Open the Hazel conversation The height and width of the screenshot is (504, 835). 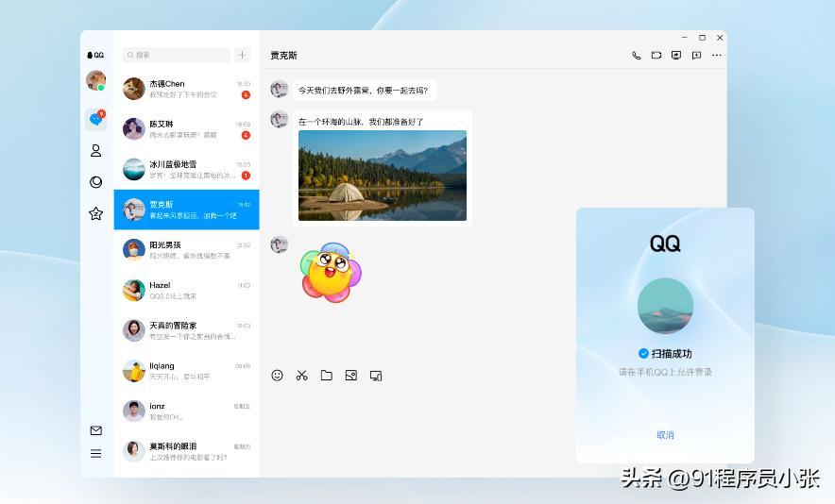(186, 290)
